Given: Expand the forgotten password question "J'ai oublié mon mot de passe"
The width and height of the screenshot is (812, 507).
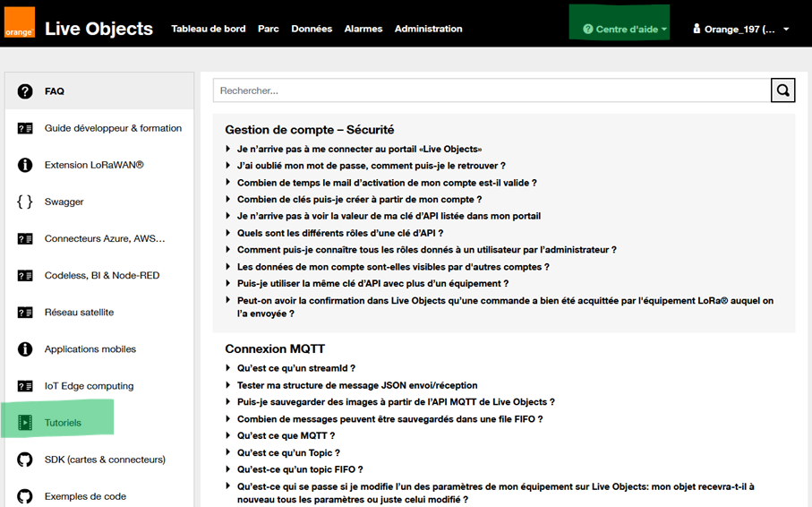Looking at the screenshot, I should click(x=371, y=166).
